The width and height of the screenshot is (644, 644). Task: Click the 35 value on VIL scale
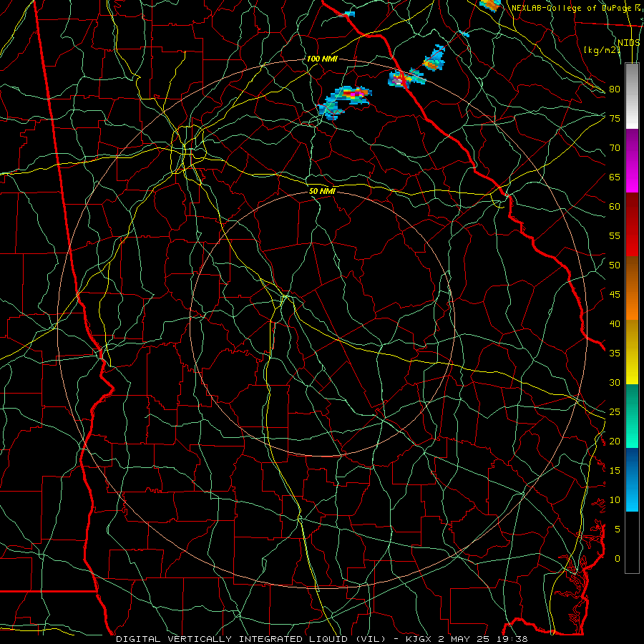click(615, 353)
